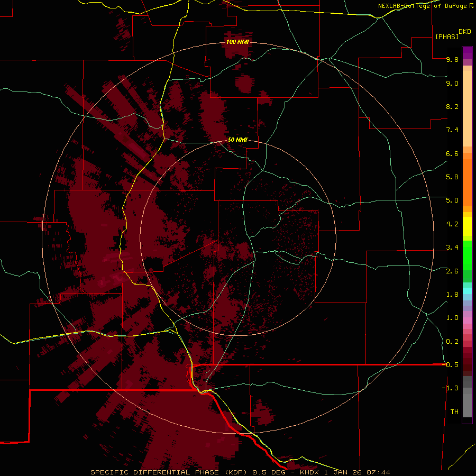Click the 8.2 scale value
The width and height of the screenshot is (476, 476).
point(452,107)
